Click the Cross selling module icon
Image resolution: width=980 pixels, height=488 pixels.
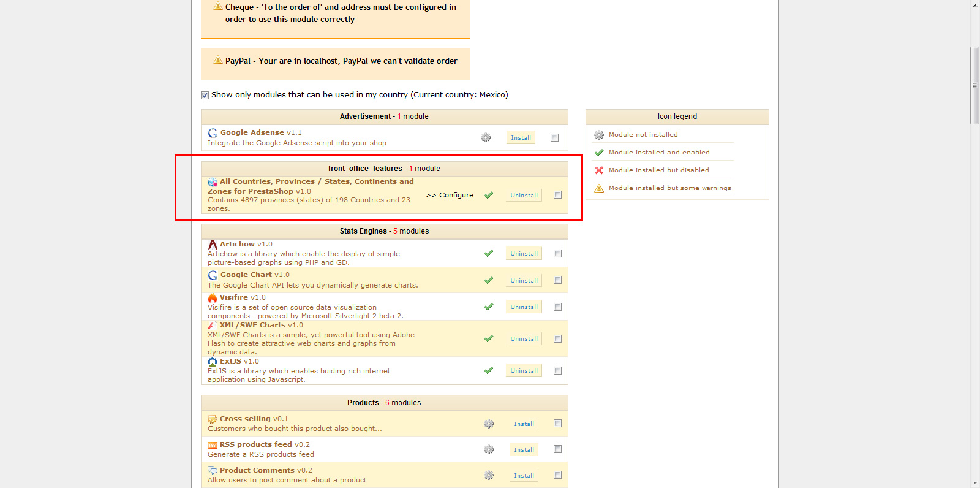click(213, 419)
